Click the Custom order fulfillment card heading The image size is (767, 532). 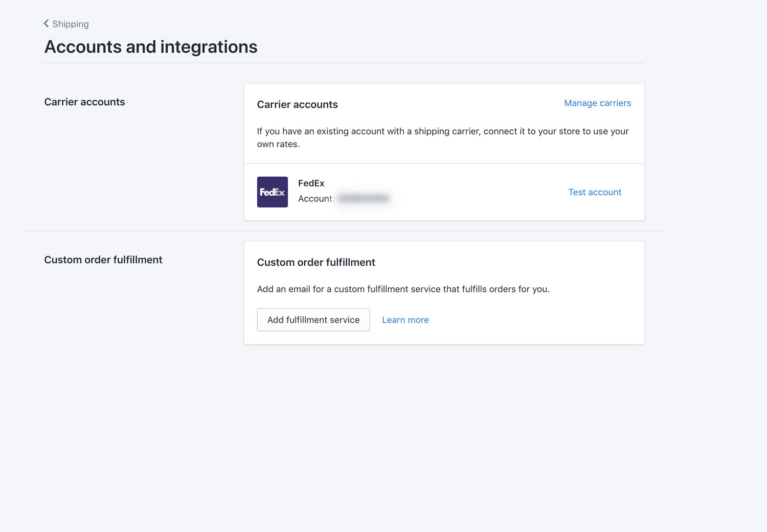(316, 262)
